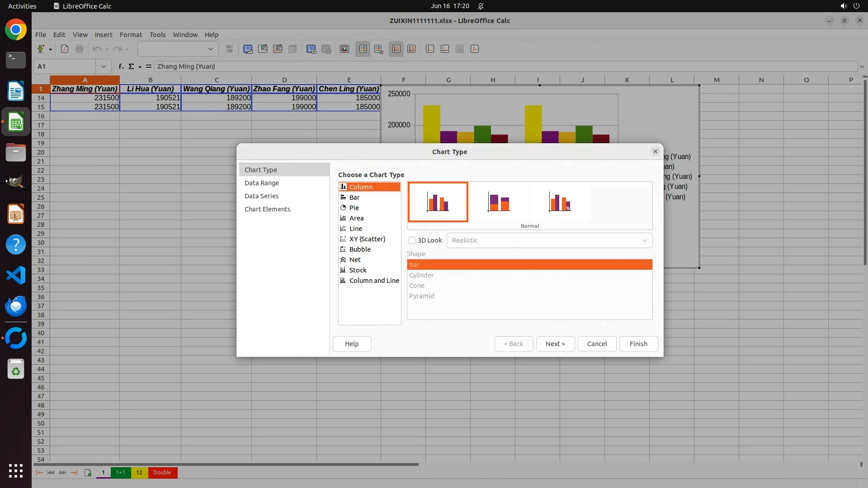The image size is (868, 488).
Task: Choose the Area chart type
Action: pyautogui.click(x=356, y=218)
